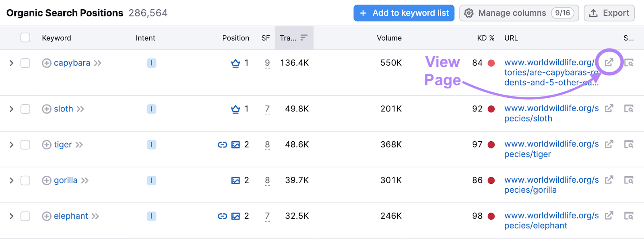View SERP snapshot icon for elephant row
This screenshot has height=239, width=644.
(x=629, y=216)
